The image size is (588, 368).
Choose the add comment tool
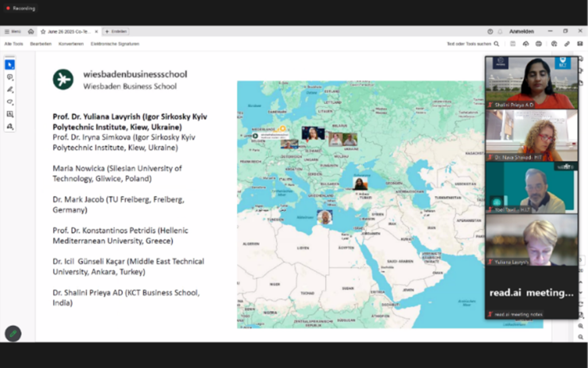pos(10,77)
